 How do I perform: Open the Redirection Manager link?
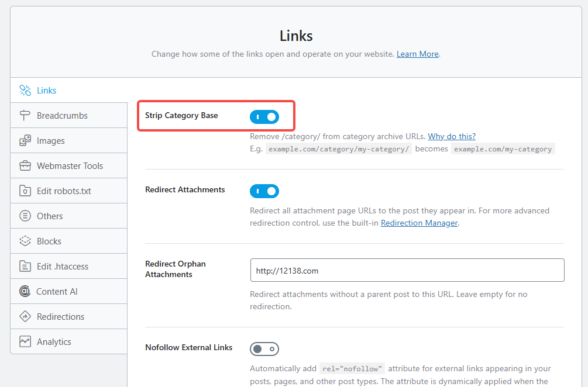[419, 223]
